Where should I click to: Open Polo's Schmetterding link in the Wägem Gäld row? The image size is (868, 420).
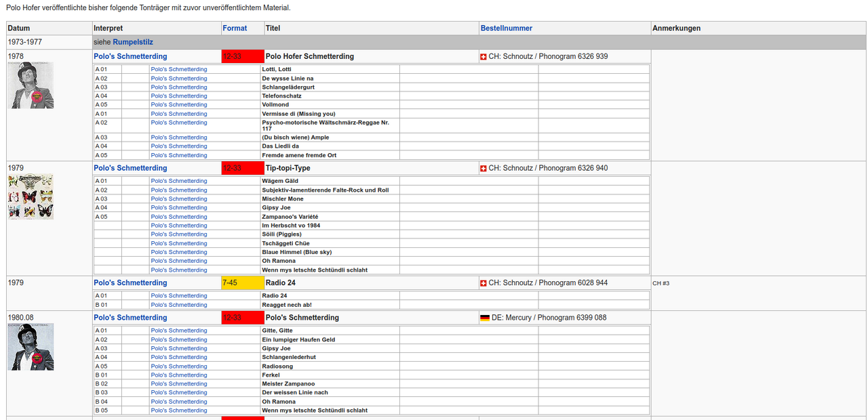pyautogui.click(x=179, y=181)
